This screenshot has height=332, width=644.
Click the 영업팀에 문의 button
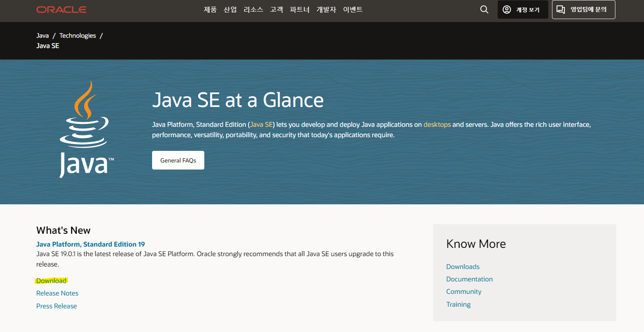click(583, 10)
